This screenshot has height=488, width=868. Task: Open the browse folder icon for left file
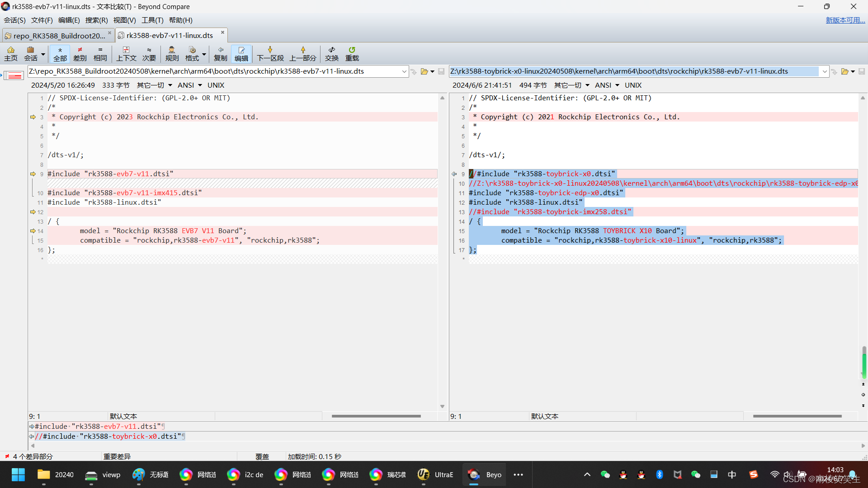click(x=424, y=71)
